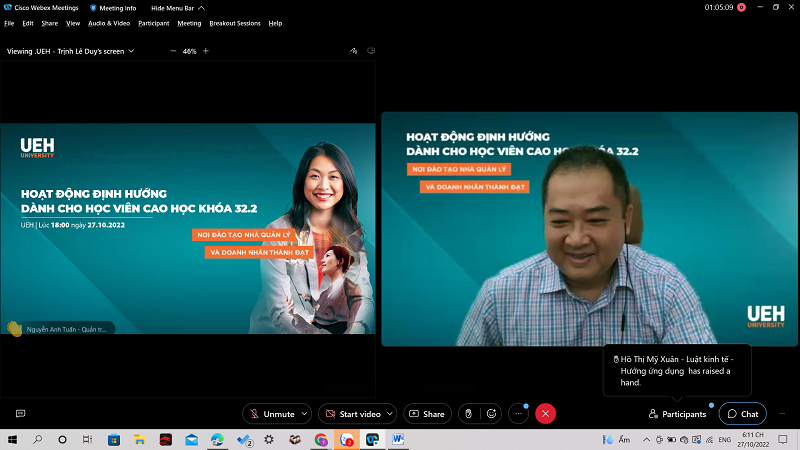Switch to Webex icon on taskbar

(372, 439)
